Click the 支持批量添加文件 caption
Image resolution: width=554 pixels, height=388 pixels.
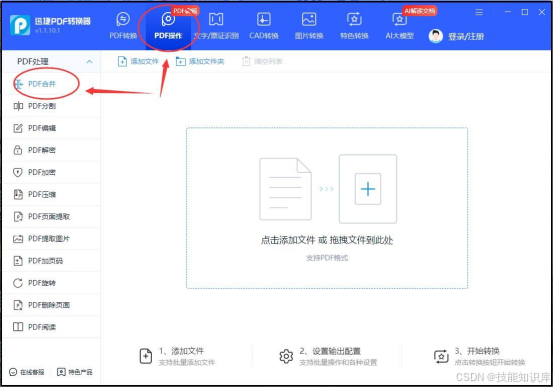(x=187, y=363)
